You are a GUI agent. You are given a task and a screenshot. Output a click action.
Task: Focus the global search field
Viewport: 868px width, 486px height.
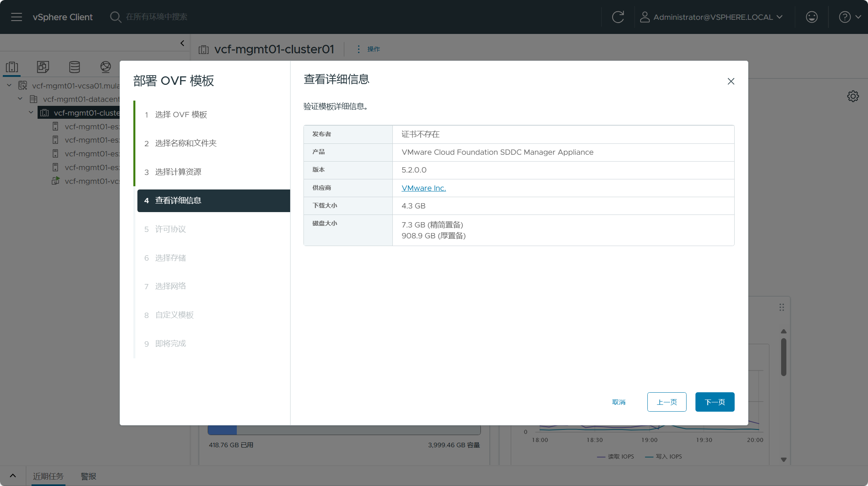coord(157,17)
